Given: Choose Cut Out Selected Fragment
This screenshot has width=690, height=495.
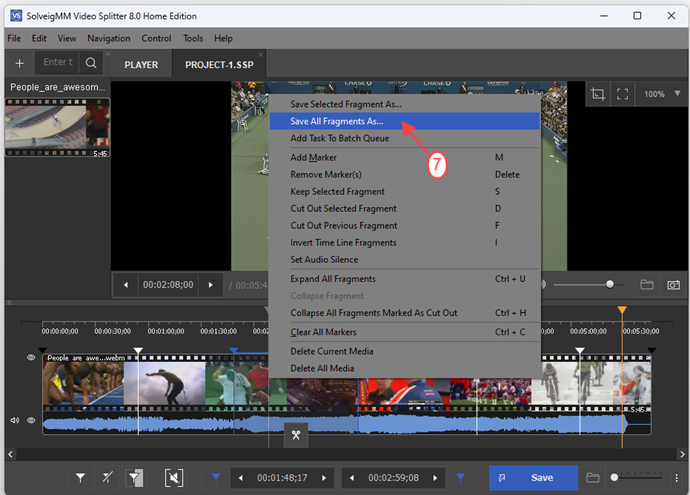Looking at the screenshot, I should coord(404,209).
